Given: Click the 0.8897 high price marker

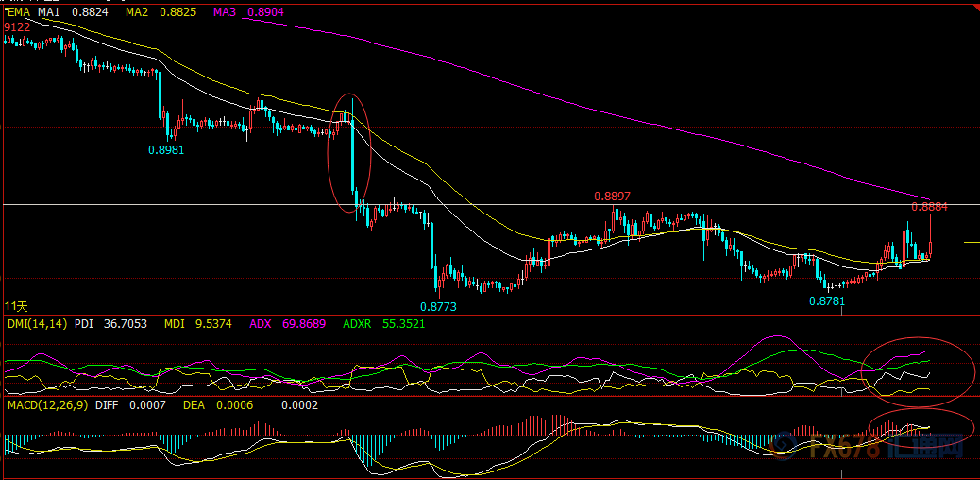Looking at the screenshot, I should pos(612,197).
